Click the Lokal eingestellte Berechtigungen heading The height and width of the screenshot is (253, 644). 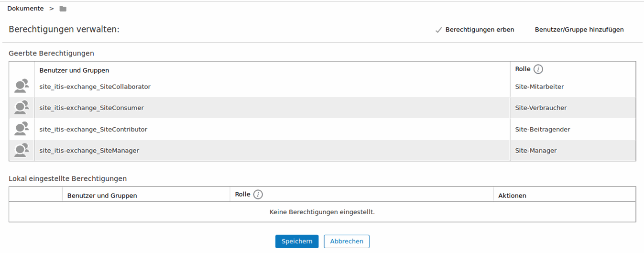[x=67, y=178]
